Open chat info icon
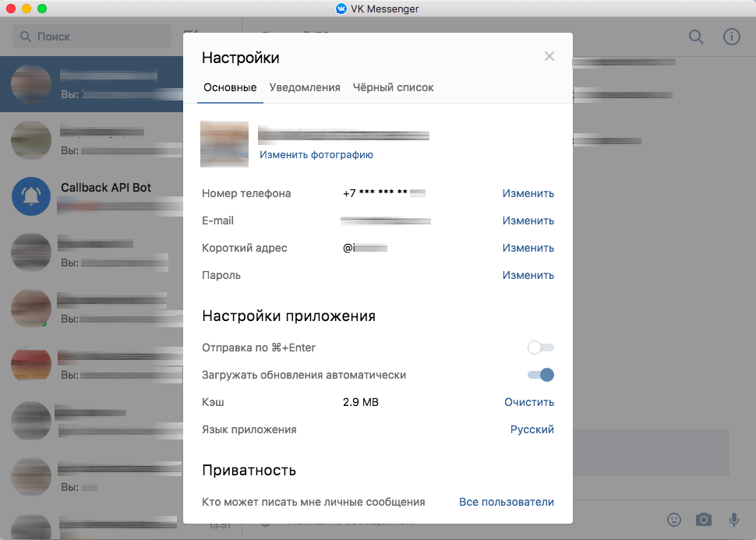The image size is (756, 540). click(x=731, y=37)
